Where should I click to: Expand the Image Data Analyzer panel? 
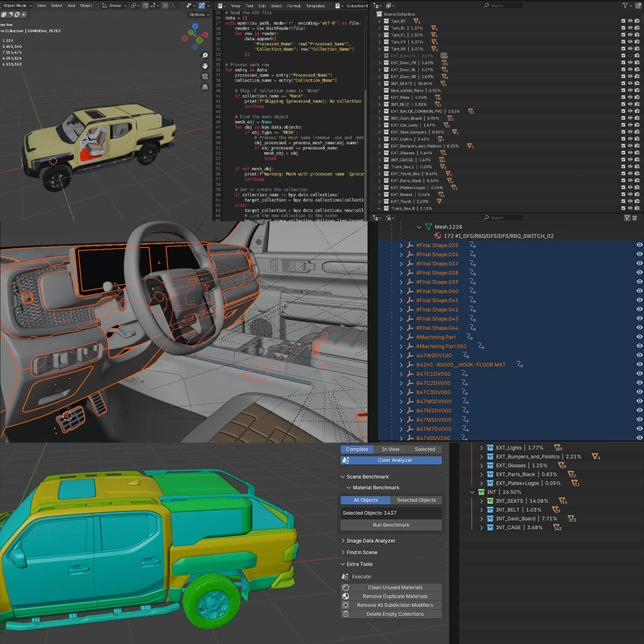(370, 541)
